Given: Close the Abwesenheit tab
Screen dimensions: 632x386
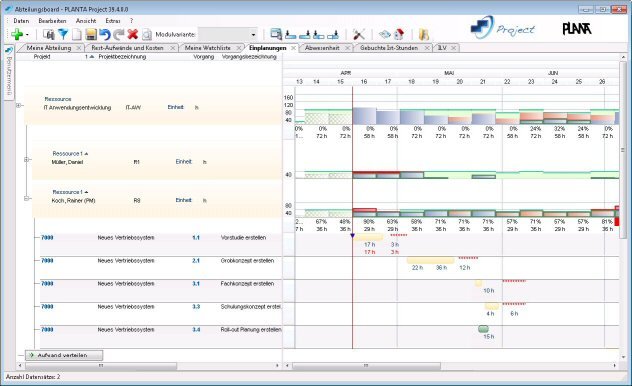Looking at the screenshot, I should (x=347, y=48).
